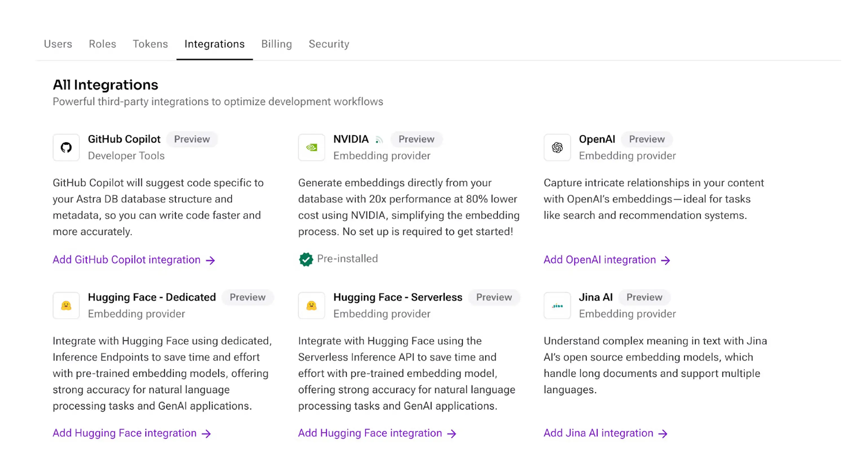The image size is (868, 475).
Task: Click the Hugging Face Dedicated emoji icon
Action: (x=66, y=305)
